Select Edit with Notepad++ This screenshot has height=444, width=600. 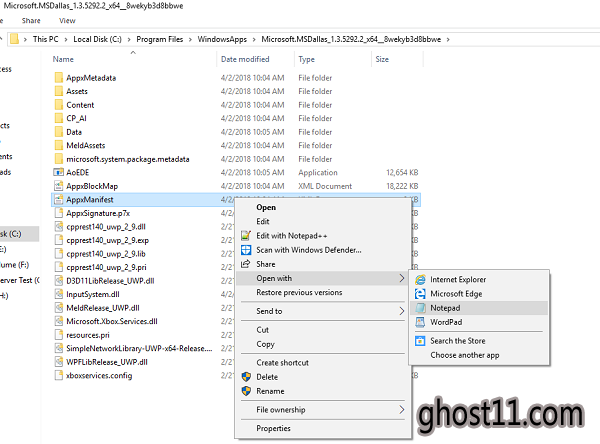292,236
